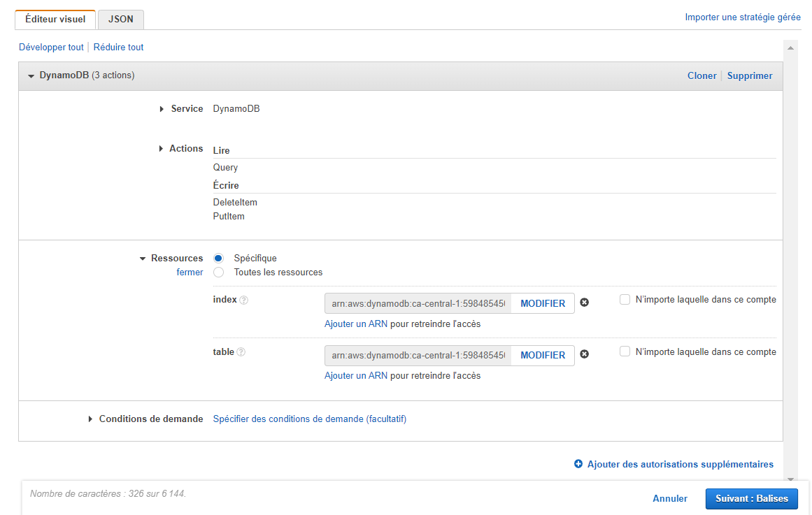Expand the Service row
Screen dimensions: 812x515
click(x=162, y=109)
